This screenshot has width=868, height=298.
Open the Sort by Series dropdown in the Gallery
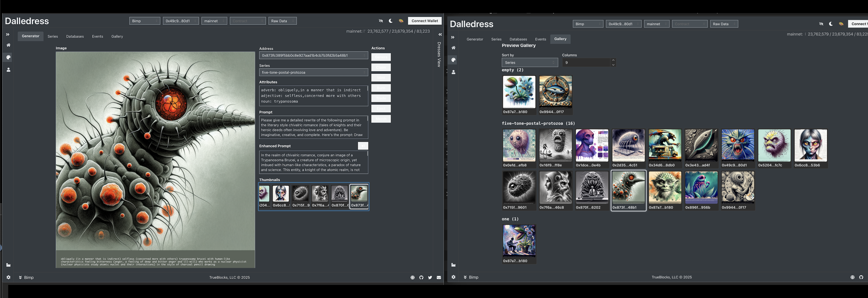point(530,62)
